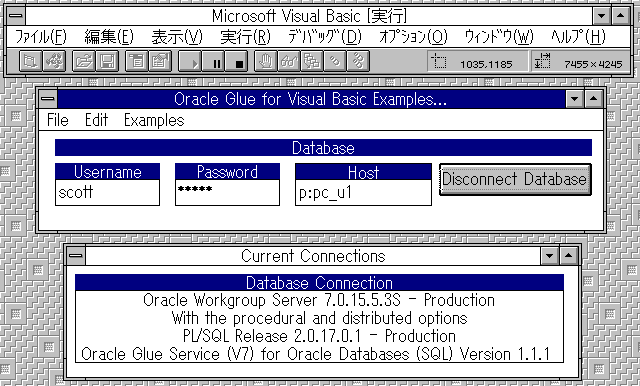Click the Disconnect Database button
The width and height of the screenshot is (640, 386).
(515, 180)
